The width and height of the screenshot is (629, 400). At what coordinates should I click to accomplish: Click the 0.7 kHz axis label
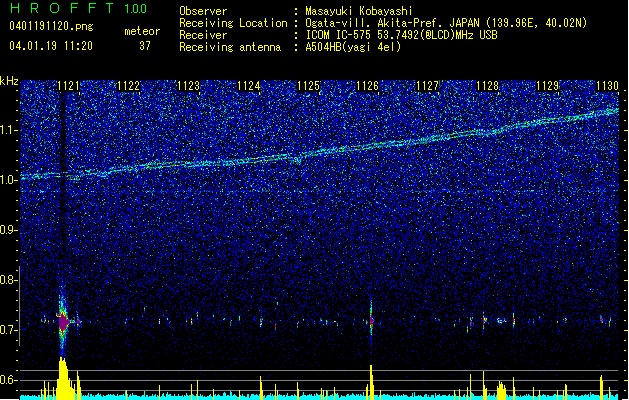click(9, 330)
